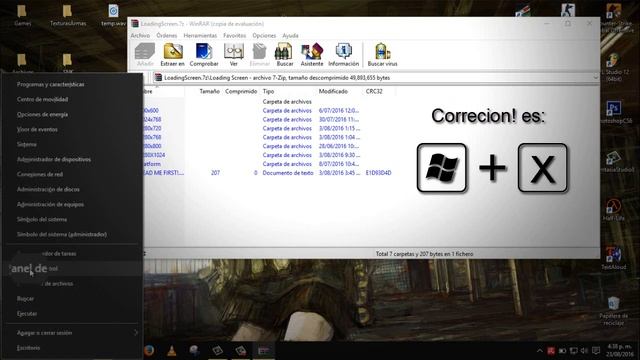
Task: Click the Buscar binoculars toolbar icon
Action: click(284, 55)
